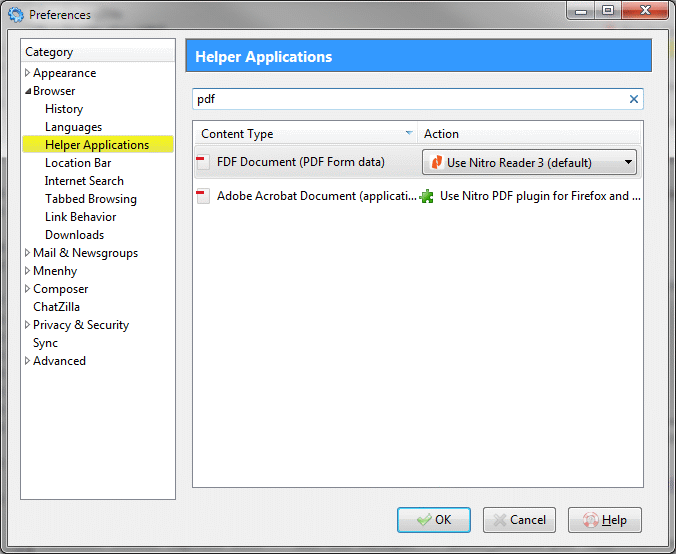Image resolution: width=676 pixels, height=554 pixels.
Task: Click the green plugin puzzle icon
Action: (427, 196)
